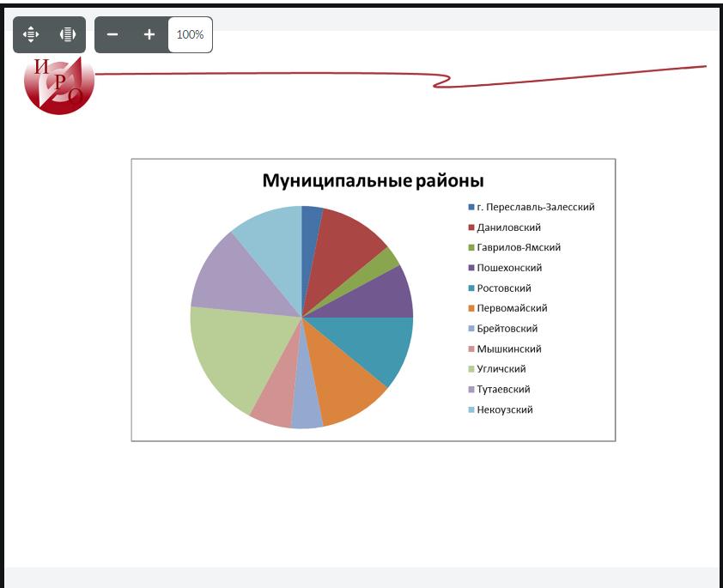Click legend label Мышкинский
The width and height of the screenshot is (723, 588).
pos(509,349)
